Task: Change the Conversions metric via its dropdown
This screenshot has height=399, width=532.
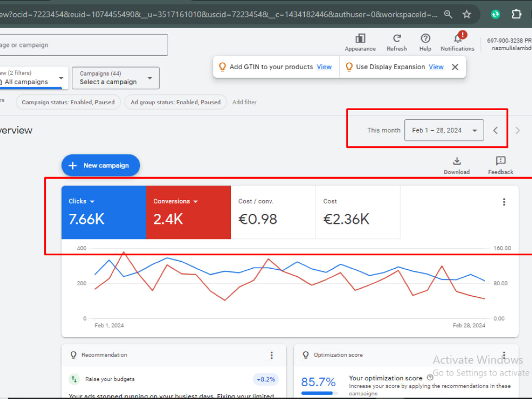Action: point(175,201)
